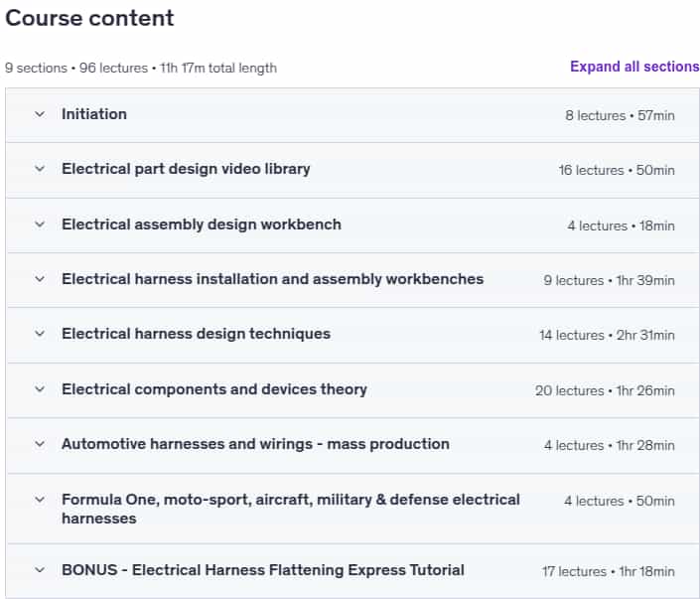This screenshot has height=599, width=700.
Task: Expand Automotive harnesses and wirings chevron
Action: (40, 444)
